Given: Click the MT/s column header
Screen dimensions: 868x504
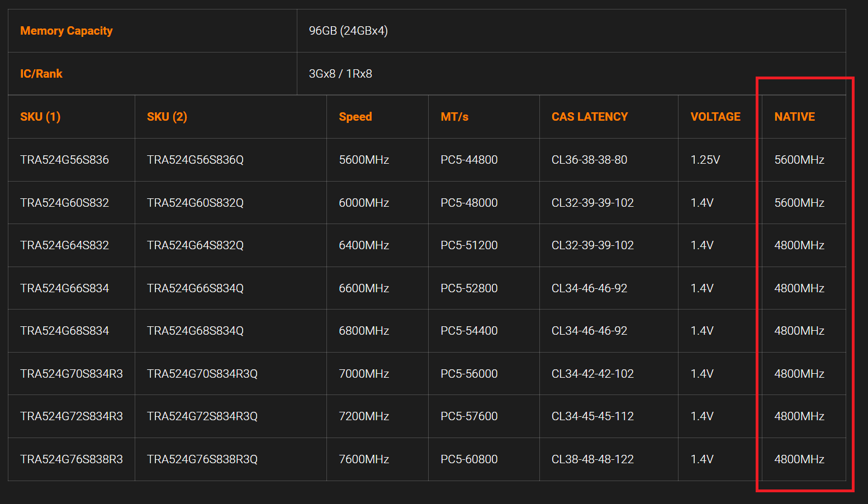Looking at the screenshot, I should click(x=454, y=117).
